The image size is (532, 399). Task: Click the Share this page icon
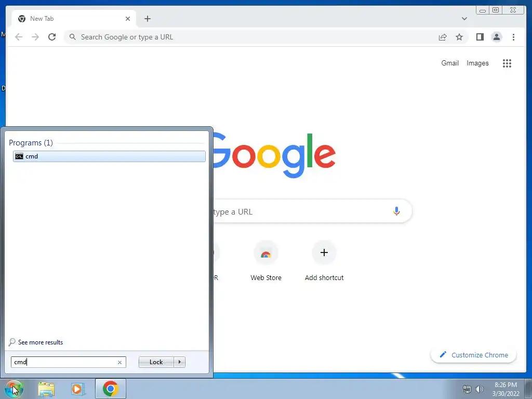tap(443, 37)
